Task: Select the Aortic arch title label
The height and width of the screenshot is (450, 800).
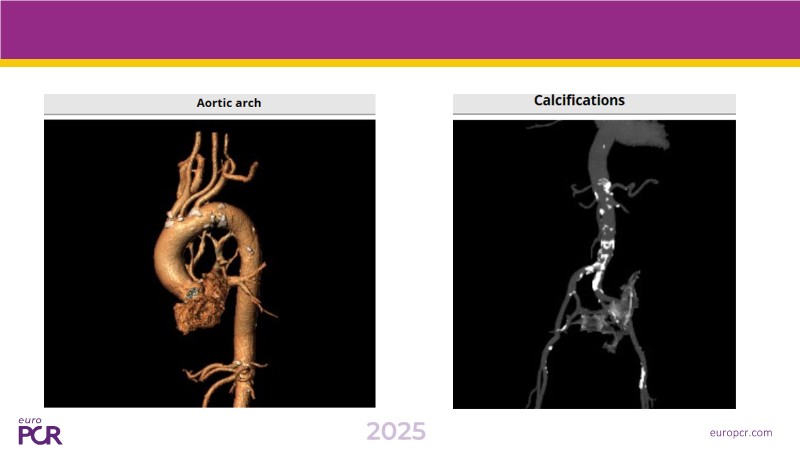Action: pos(229,103)
